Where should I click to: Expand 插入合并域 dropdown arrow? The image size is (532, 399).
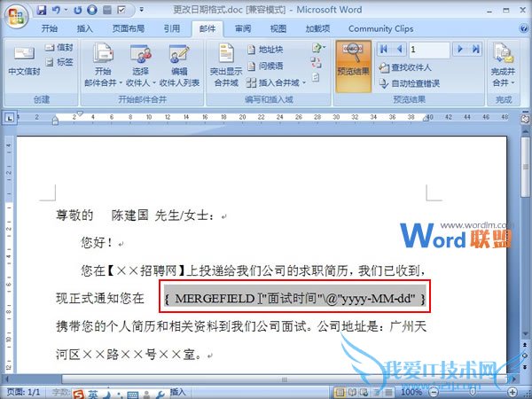pyautogui.click(x=304, y=82)
